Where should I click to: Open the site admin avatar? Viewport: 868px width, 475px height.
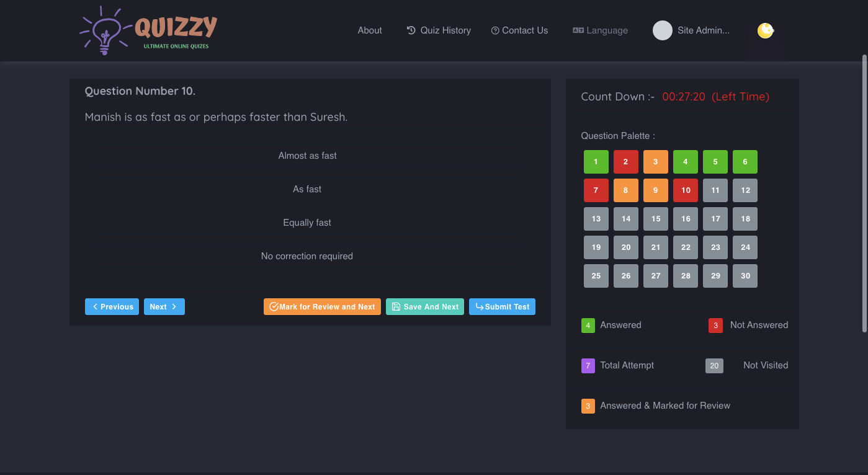pos(663,30)
